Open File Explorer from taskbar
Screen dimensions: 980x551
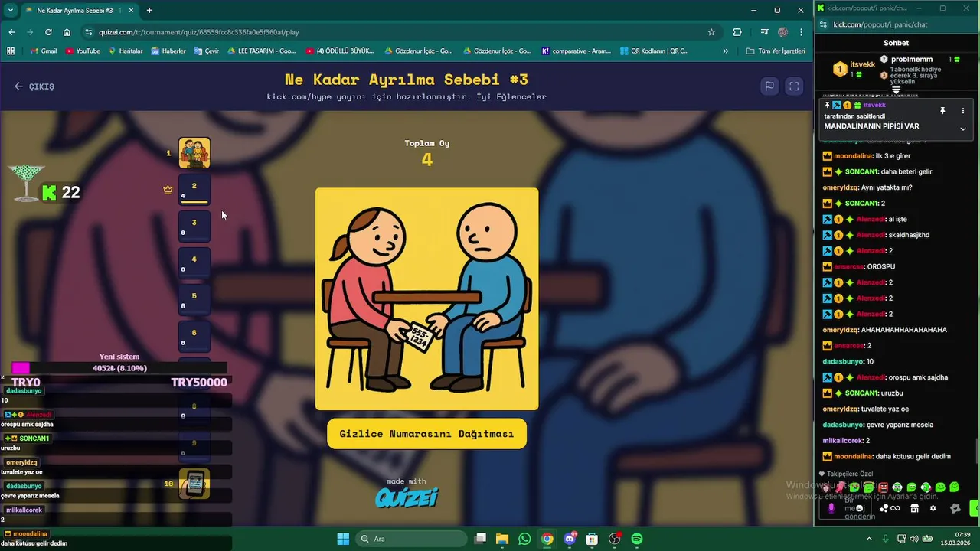coord(502,539)
